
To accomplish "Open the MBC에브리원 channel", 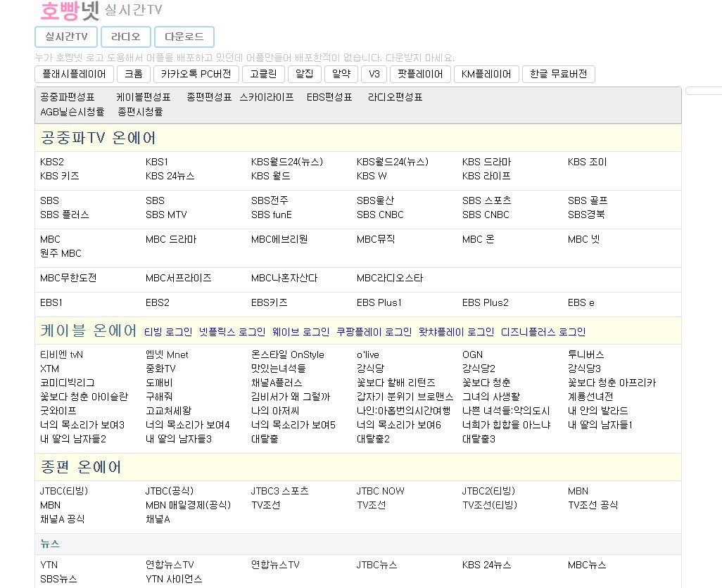I will (x=279, y=239).
